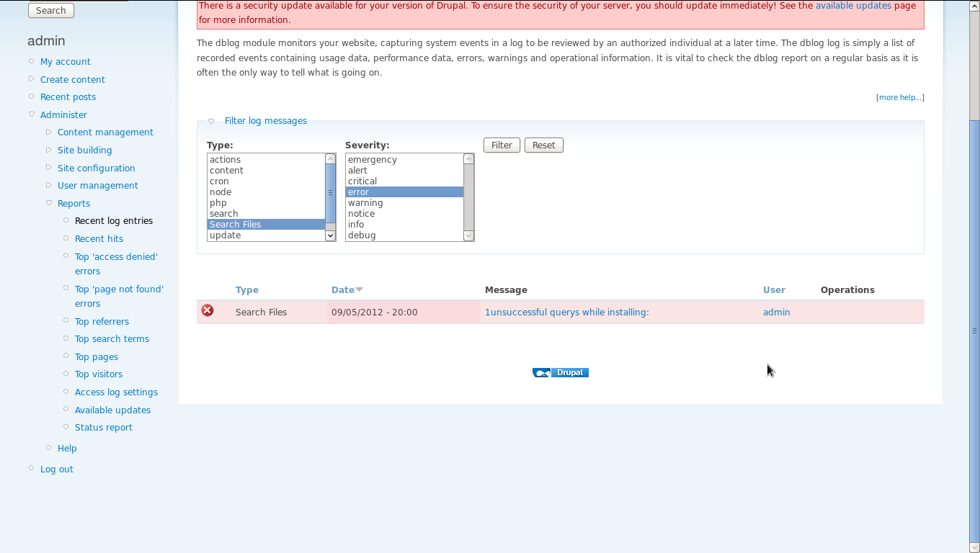Viewport: 980px width, 553px height.
Task: Open the available updates link in warning
Action: [x=853, y=6]
